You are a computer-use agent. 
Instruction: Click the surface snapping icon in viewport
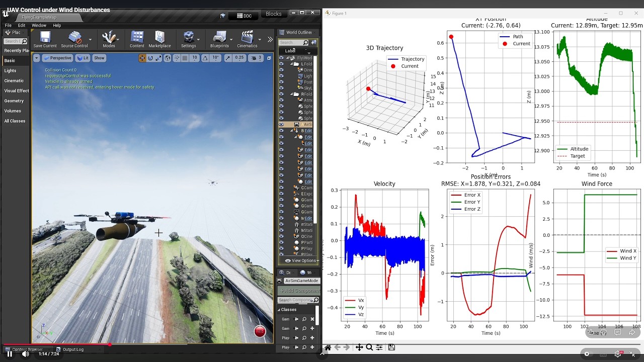coord(176,58)
